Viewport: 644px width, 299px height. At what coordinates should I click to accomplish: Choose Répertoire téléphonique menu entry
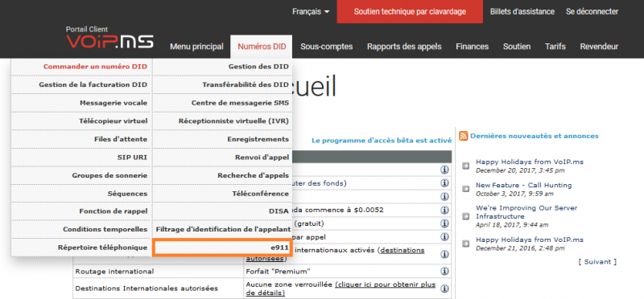(x=81, y=248)
